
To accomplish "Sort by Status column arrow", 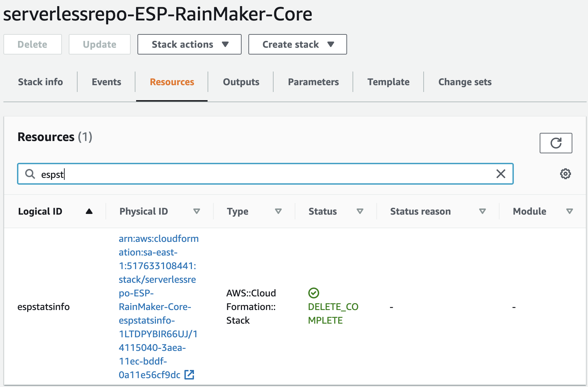I will point(360,211).
